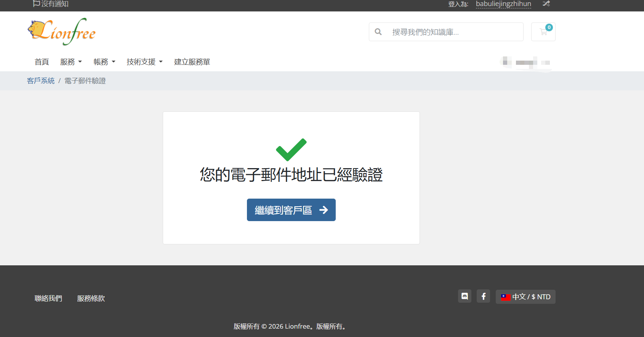Click the notification flag icon
The width and height of the screenshot is (644, 337).
coord(37,3)
